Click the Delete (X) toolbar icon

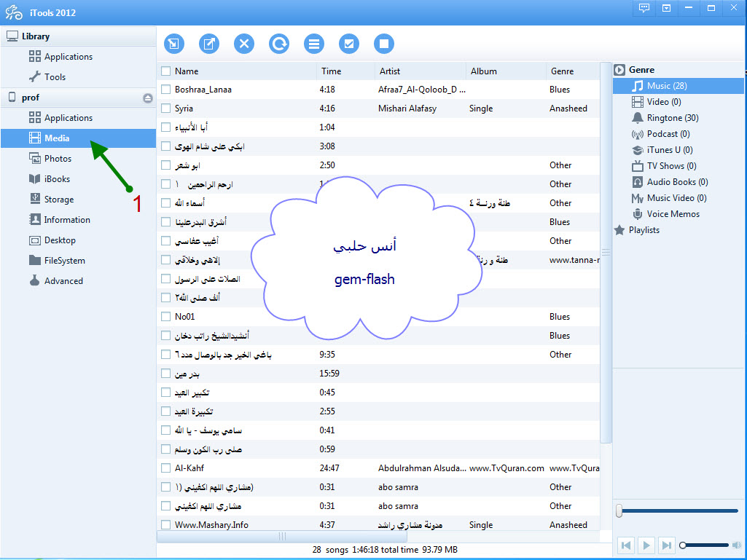point(244,44)
